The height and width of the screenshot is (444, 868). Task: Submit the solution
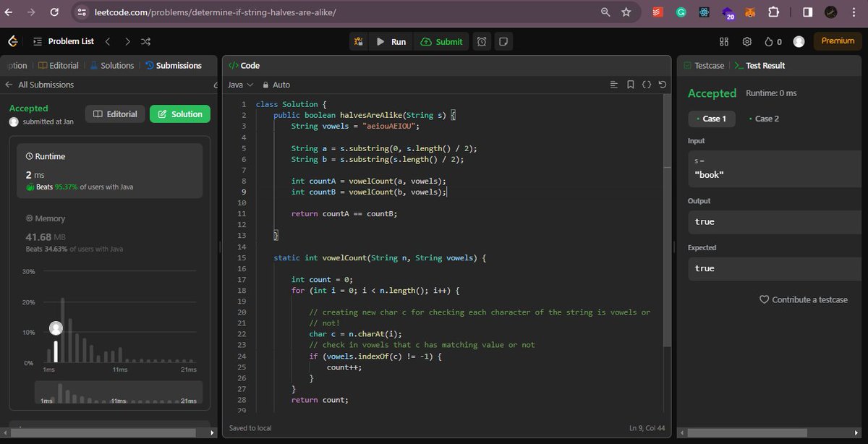(x=441, y=41)
